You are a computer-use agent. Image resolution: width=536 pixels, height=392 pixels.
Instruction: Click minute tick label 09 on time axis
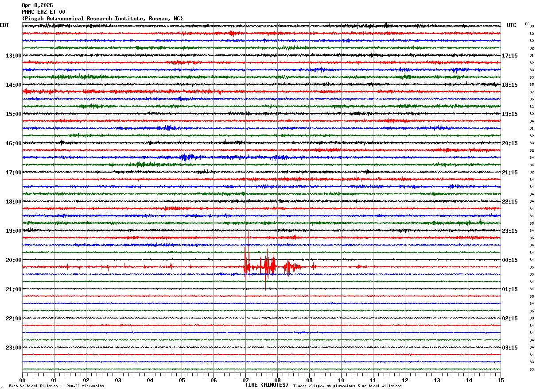(309, 380)
